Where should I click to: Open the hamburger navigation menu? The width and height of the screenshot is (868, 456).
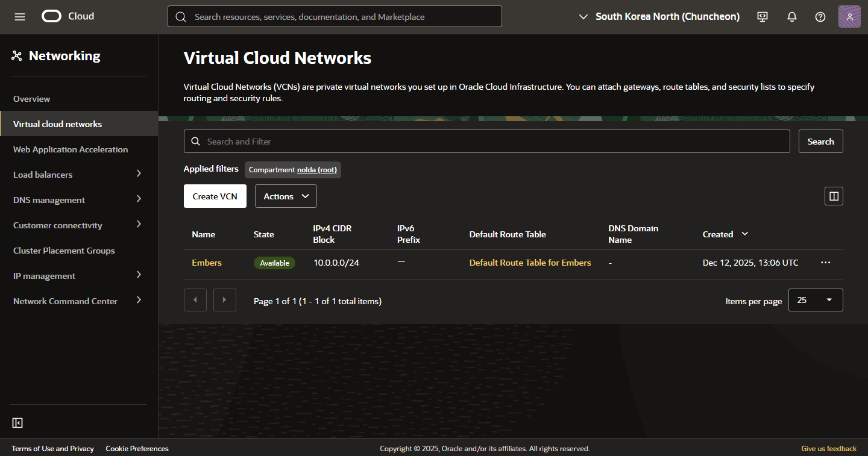(20, 17)
